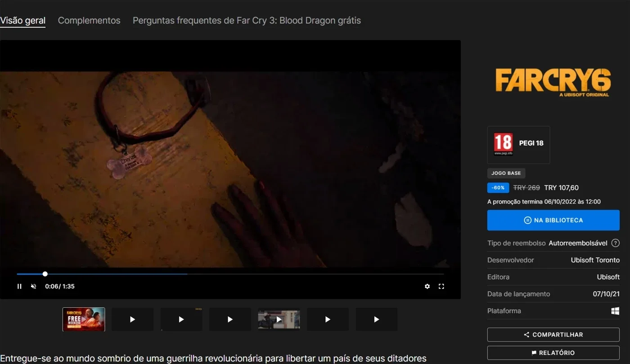Screen dimensions: 630x364
Task: Switch to the Visão geral tab
Action: (x=22, y=21)
